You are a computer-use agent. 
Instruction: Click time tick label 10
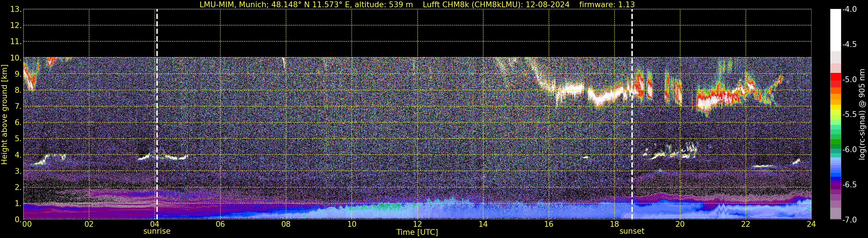pyautogui.click(x=352, y=224)
